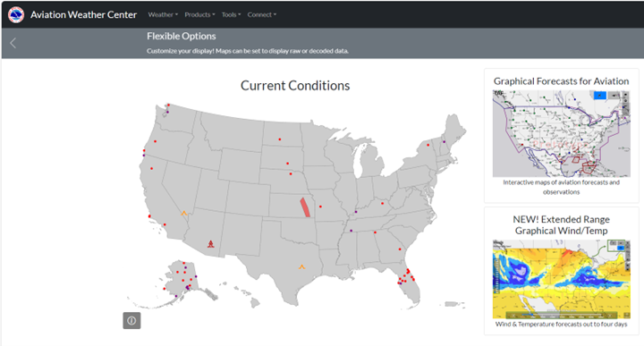This screenshot has width=644, height=346.
Task: Click the Flexible Options banner heading
Action: click(181, 36)
